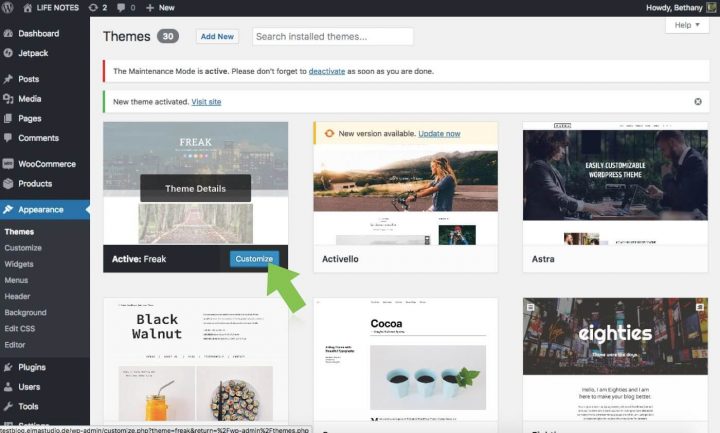720x433 pixels.
Task: Click the Activello theme name label
Action: click(x=340, y=259)
